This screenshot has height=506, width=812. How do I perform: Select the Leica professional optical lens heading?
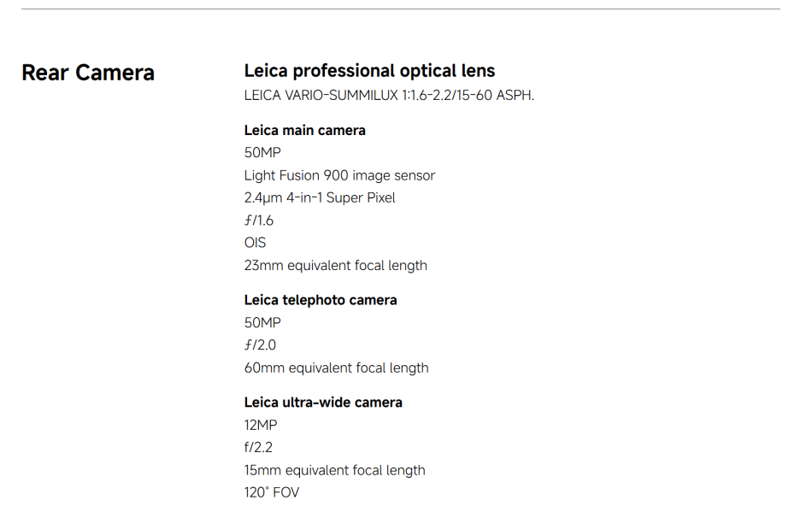369,71
